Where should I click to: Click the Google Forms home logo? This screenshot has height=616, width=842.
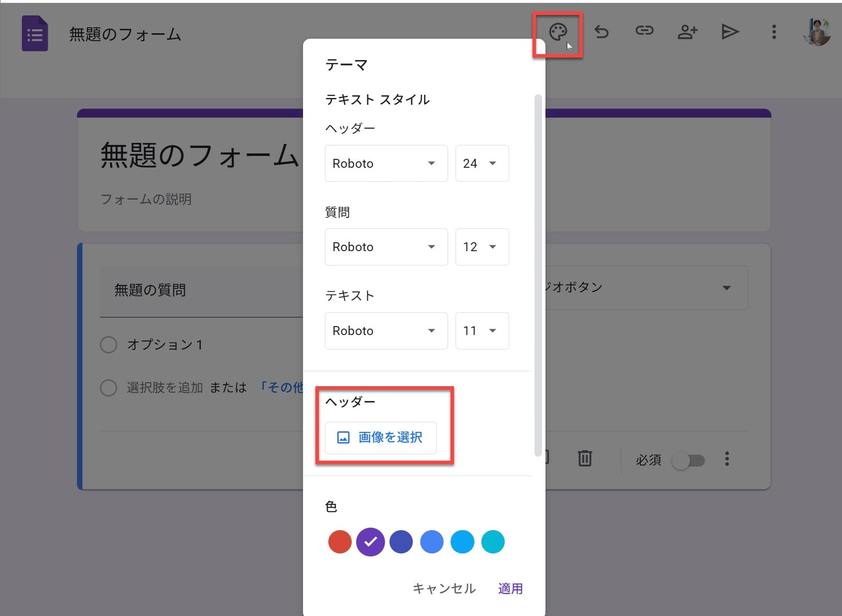(35, 34)
